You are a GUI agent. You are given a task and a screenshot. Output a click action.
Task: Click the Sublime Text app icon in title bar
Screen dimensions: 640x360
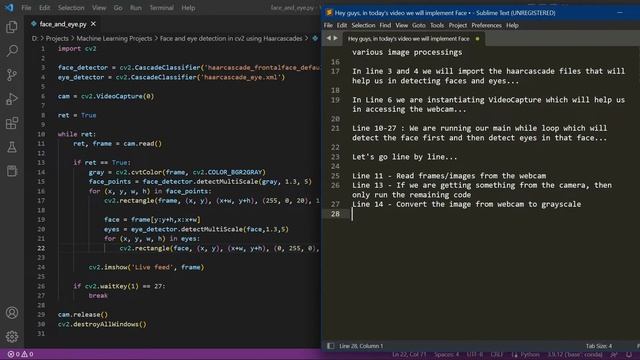click(329, 13)
